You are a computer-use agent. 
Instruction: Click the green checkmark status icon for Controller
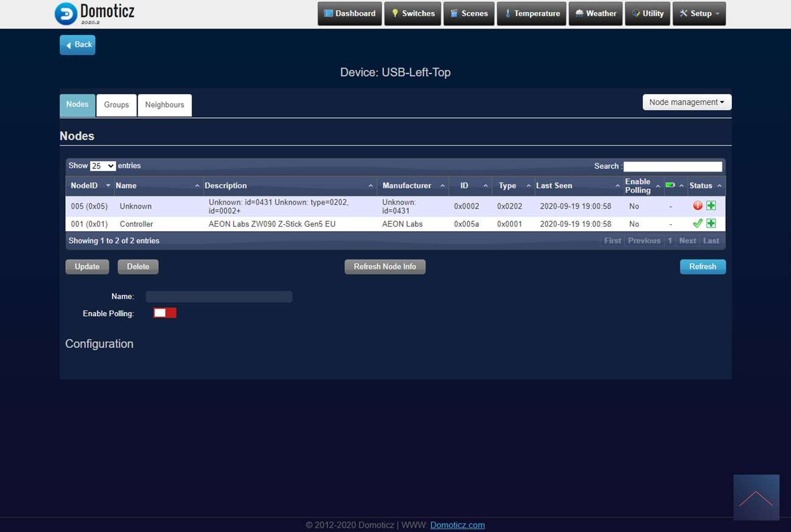click(x=697, y=224)
